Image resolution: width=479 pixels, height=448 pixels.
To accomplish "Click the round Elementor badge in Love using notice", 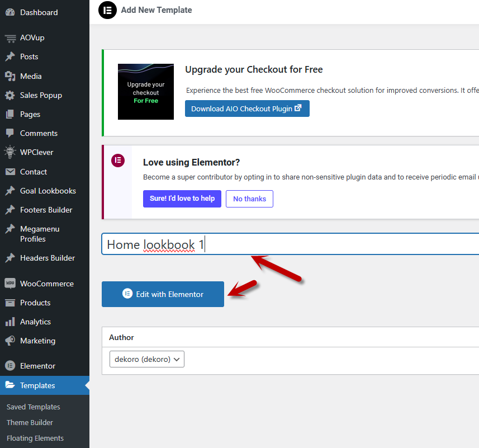I will [118, 161].
